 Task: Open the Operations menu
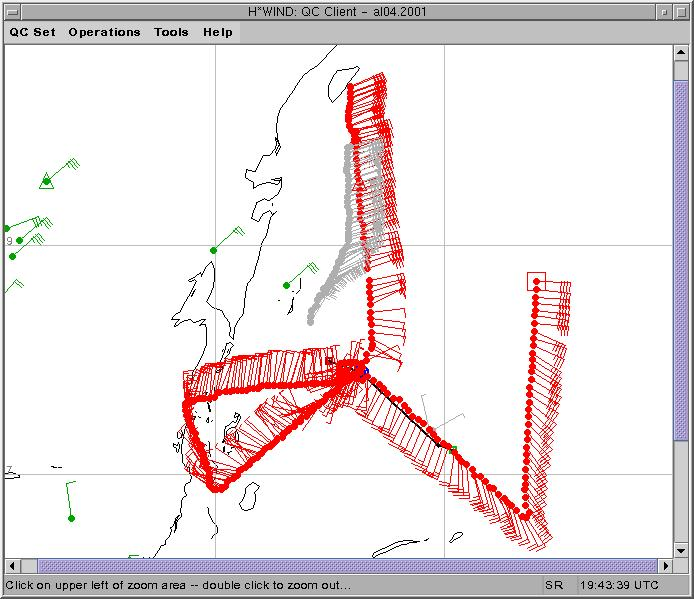coord(104,32)
